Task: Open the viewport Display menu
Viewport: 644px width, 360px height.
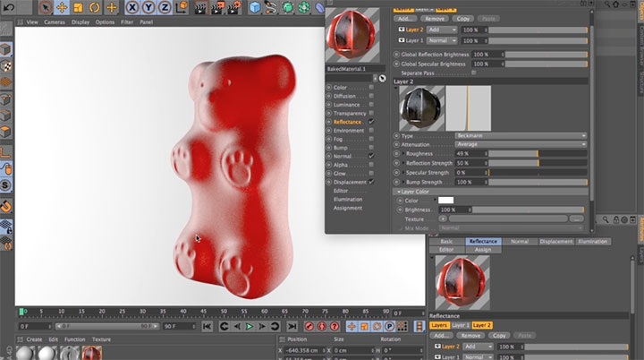Action: (x=80, y=22)
